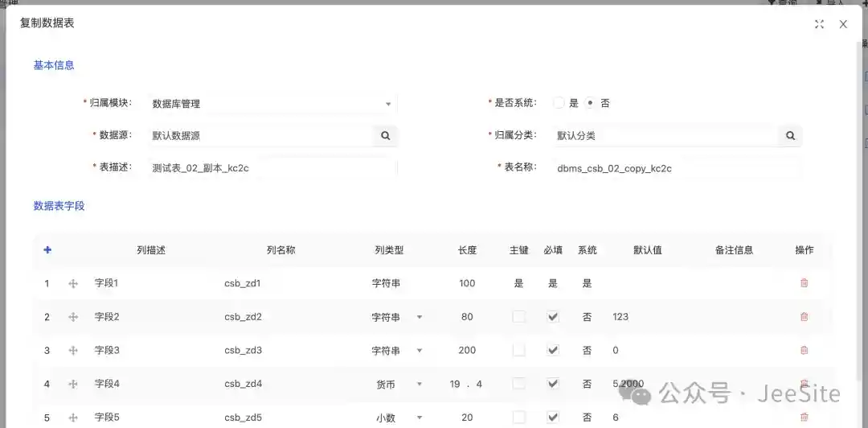Edit the currency precision 19 field
This screenshot has width=868, height=428.
(455, 384)
